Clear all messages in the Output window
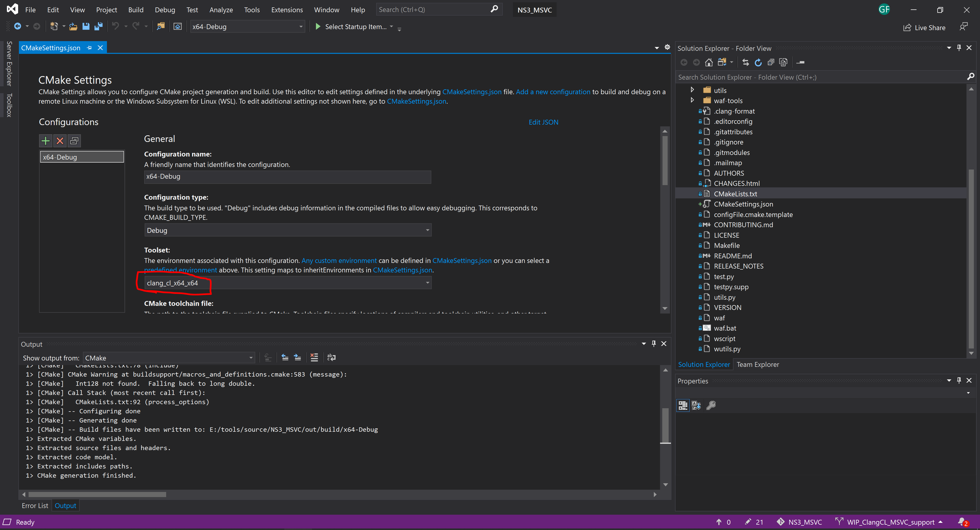 click(x=314, y=358)
